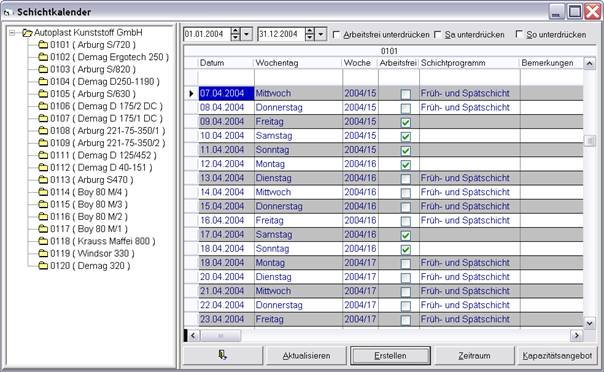604x372 pixels.
Task: Select the week cell for 19.04.2004
Action: pyautogui.click(x=360, y=263)
